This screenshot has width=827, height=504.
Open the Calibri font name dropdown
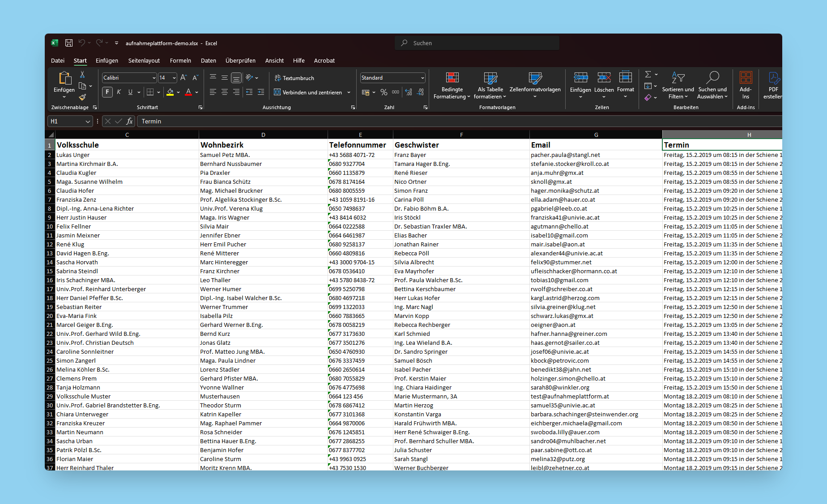154,78
